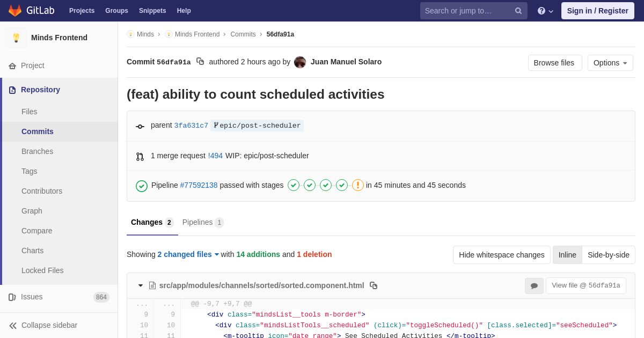Viewport: 644px width, 338px height.
Task: Collapse the sorted.component.html diff
Action: point(141,285)
